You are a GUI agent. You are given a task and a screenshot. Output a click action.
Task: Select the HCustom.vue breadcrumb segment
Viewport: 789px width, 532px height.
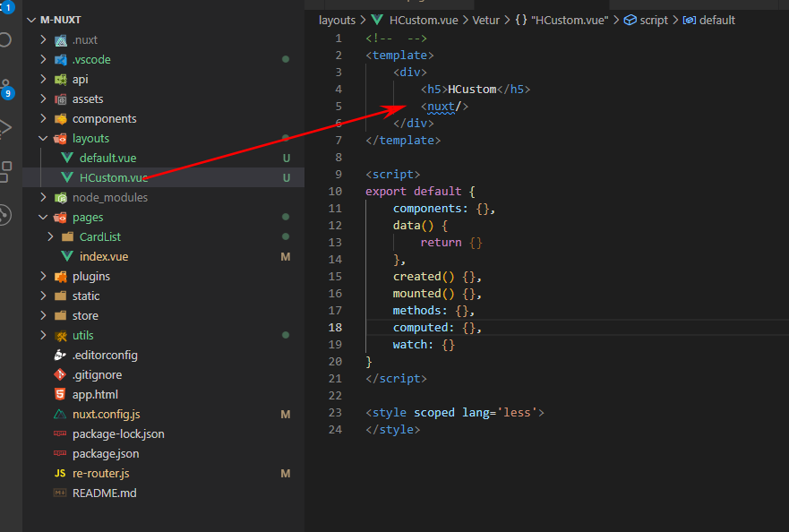click(x=424, y=20)
